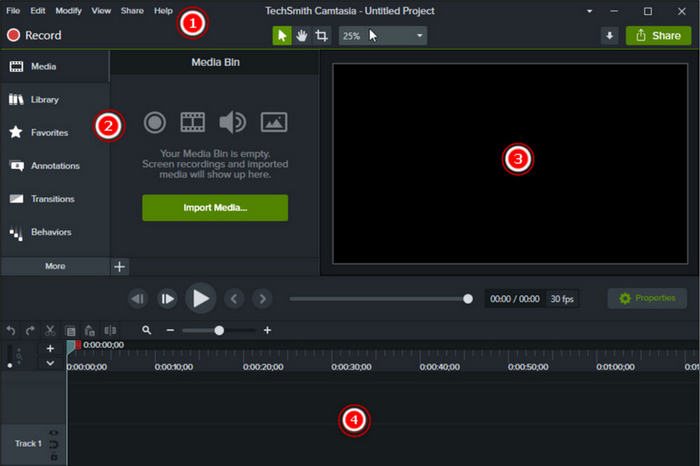Image resolution: width=700 pixels, height=466 pixels.
Task: Open the Help menu
Action: pos(163,11)
